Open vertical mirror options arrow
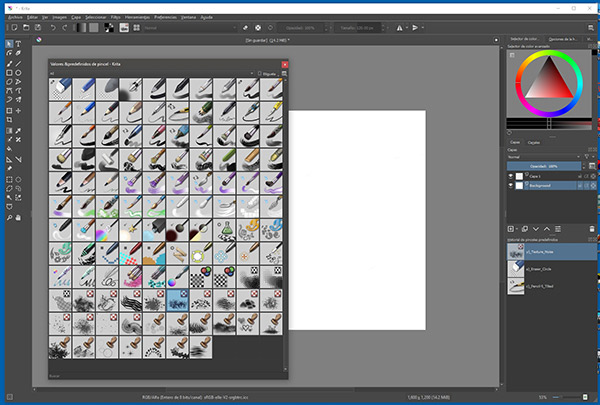The height and width of the screenshot is (405, 600). pyautogui.click(x=422, y=28)
